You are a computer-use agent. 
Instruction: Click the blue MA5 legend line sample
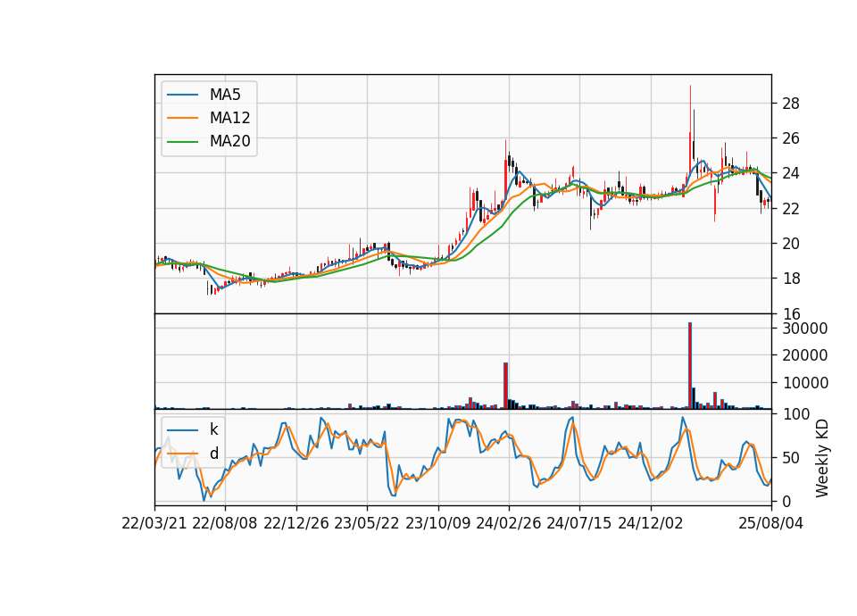coord(182,95)
